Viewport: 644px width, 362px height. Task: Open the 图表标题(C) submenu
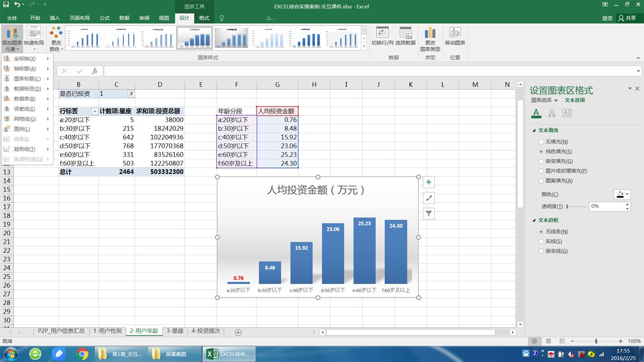28,78
